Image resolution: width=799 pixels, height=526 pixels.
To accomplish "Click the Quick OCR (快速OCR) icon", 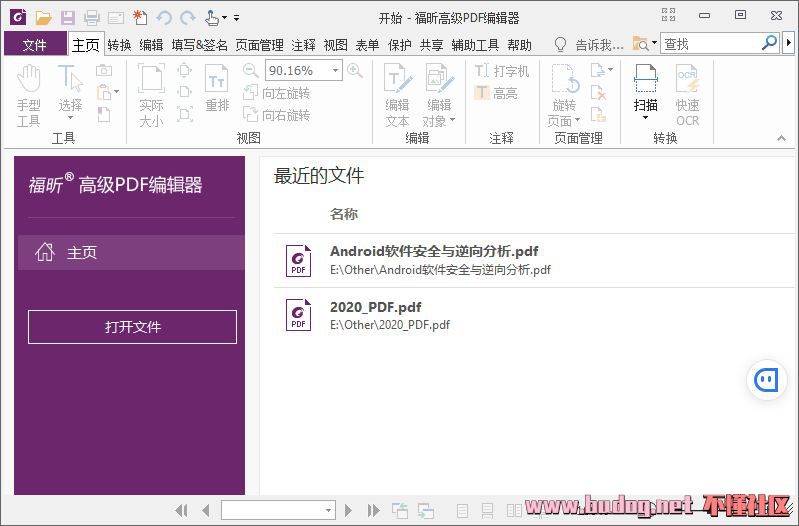I will pyautogui.click(x=687, y=95).
